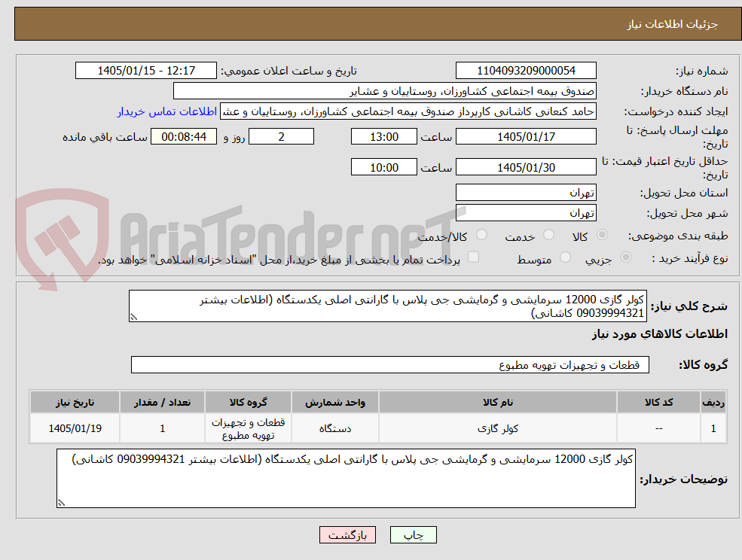Click the need date cell 1405/01/19

[x=75, y=428]
